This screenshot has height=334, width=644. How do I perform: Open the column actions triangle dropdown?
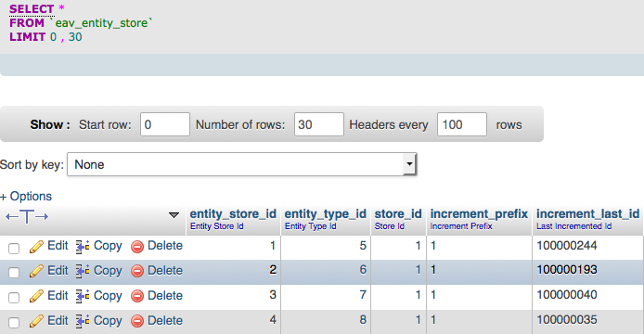[174, 215]
